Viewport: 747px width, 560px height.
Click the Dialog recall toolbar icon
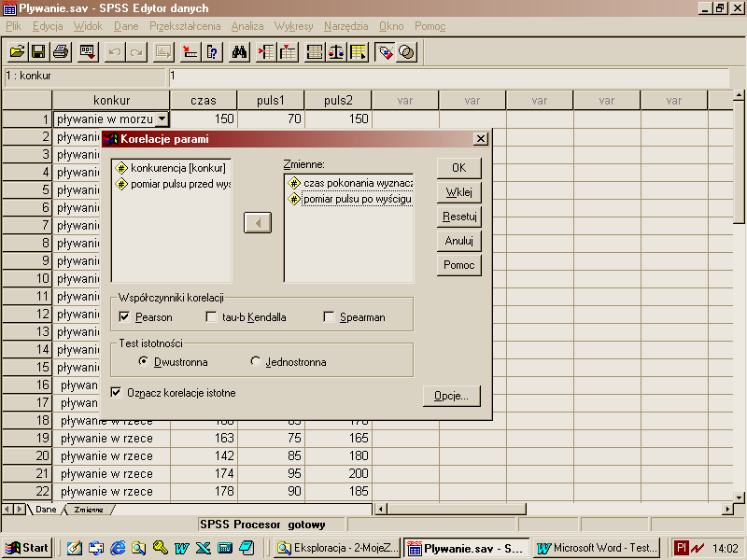coord(88,52)
